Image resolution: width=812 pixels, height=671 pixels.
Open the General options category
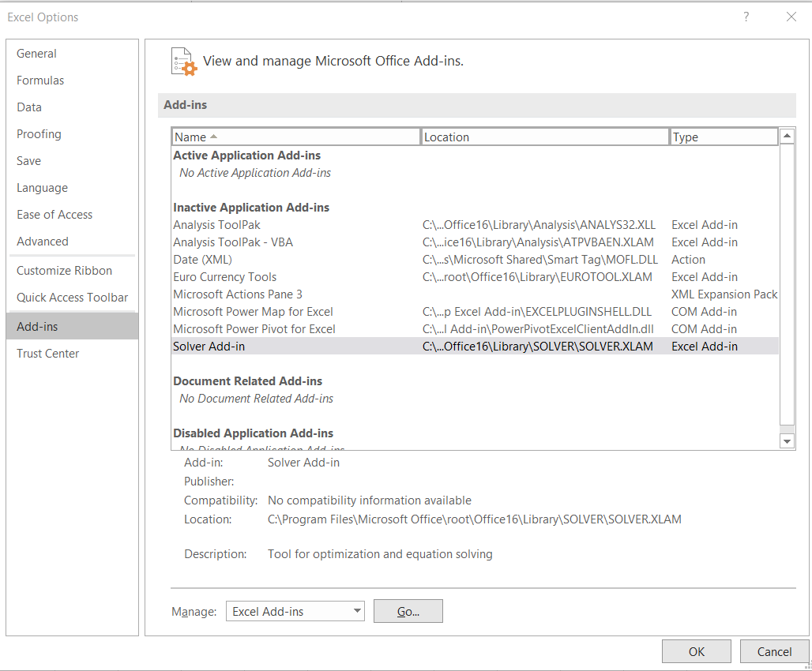[36, 54]
